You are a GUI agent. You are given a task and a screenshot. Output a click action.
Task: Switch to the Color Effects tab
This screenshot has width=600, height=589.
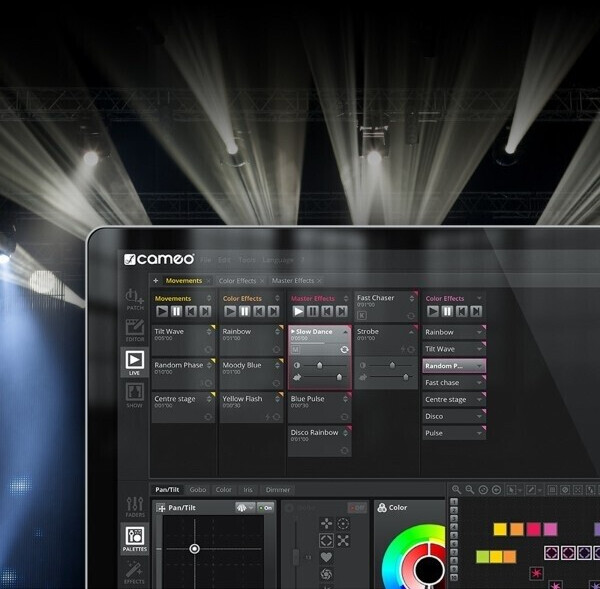pyautogui.click(x=237, y=281)
